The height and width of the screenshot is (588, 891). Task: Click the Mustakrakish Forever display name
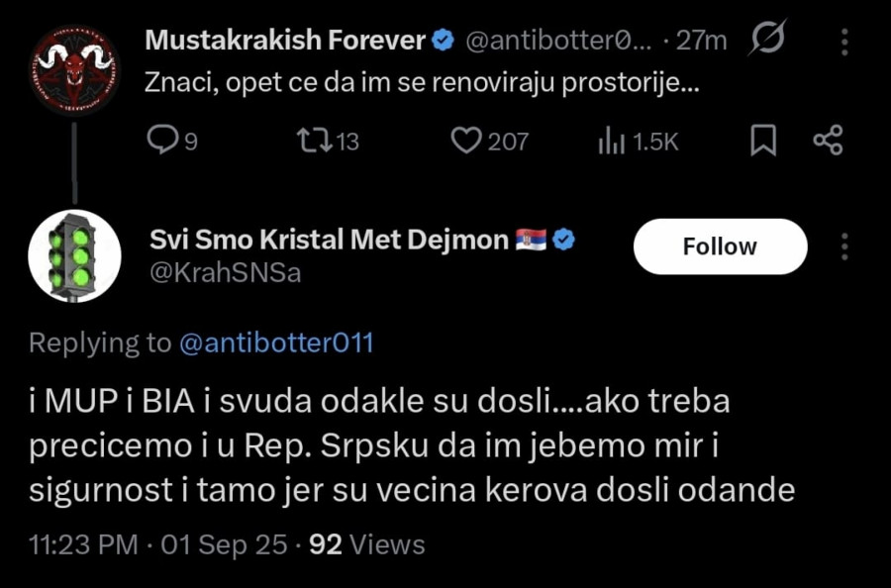click(284, 41)
